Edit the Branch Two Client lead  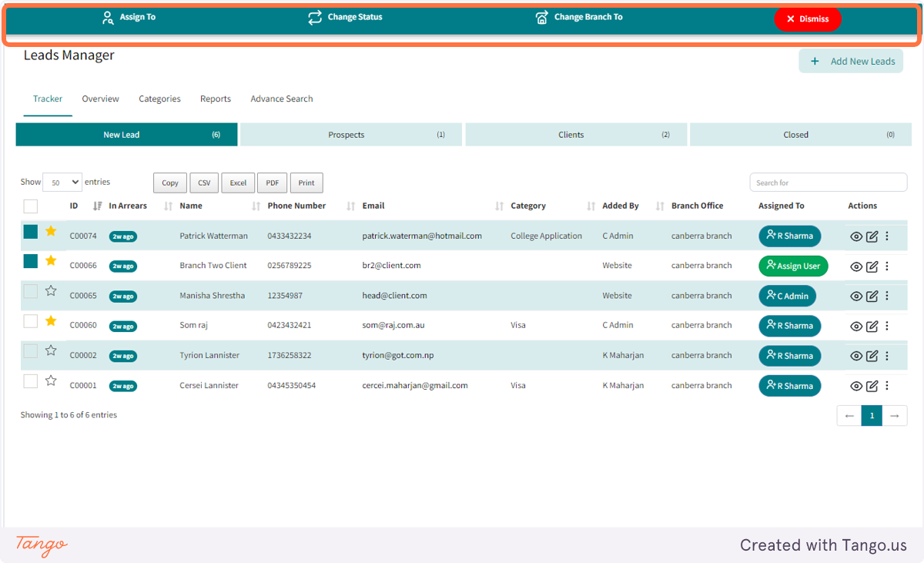(x=872, y=266)
